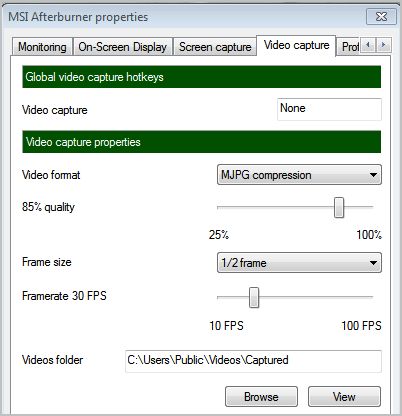Image resolution: width=402 pixels, height=416 pixels.
Task: Click the 85% quality slider handle
Action: coord(339,207)
